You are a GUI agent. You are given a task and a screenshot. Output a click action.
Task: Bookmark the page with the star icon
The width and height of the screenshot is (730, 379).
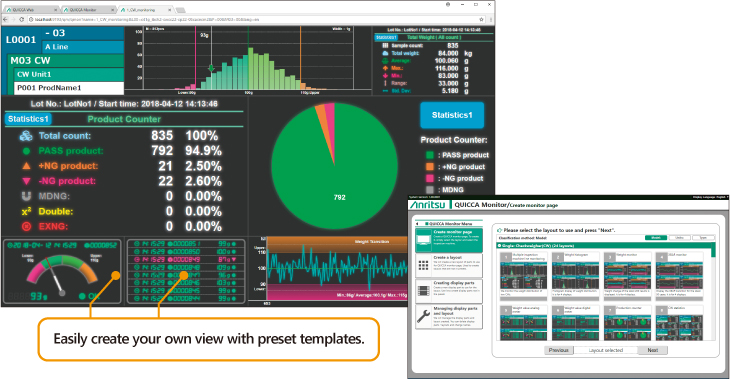click(x=481, y=19)
